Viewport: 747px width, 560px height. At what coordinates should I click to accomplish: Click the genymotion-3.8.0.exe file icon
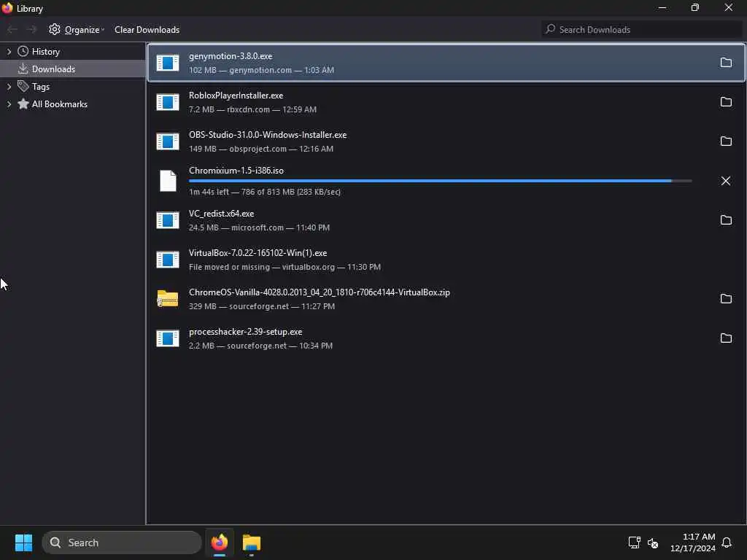click(x=168, y=63)
